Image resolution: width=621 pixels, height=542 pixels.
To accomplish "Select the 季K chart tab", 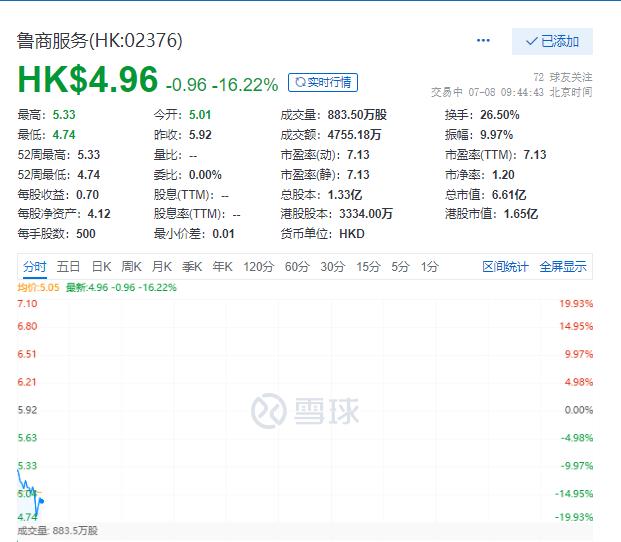I will 191,266.
